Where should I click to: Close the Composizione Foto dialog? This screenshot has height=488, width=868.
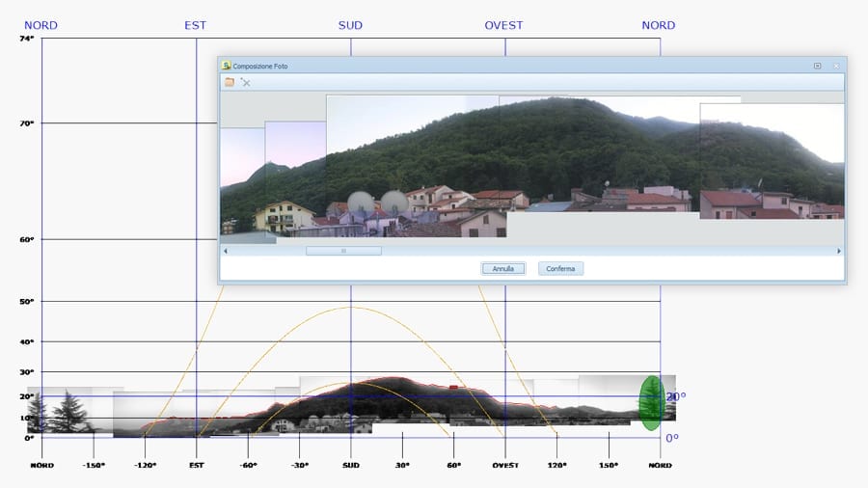click(x=835, y=66)
